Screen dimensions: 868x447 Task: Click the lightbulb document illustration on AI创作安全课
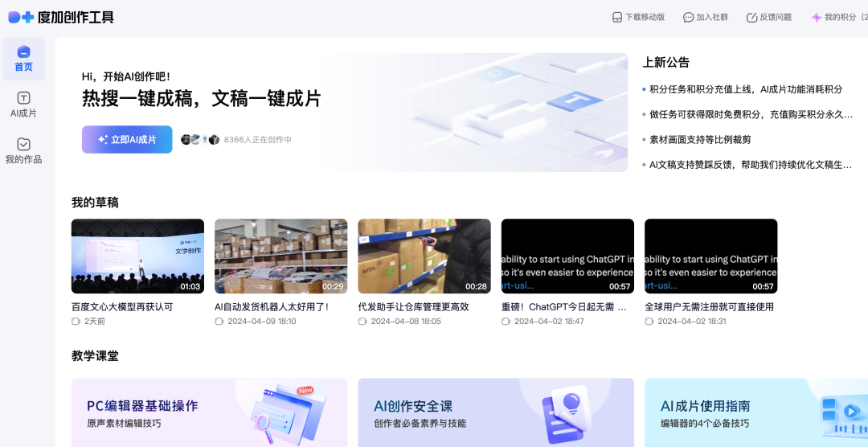pyautogui.click(x=565, y=412)
